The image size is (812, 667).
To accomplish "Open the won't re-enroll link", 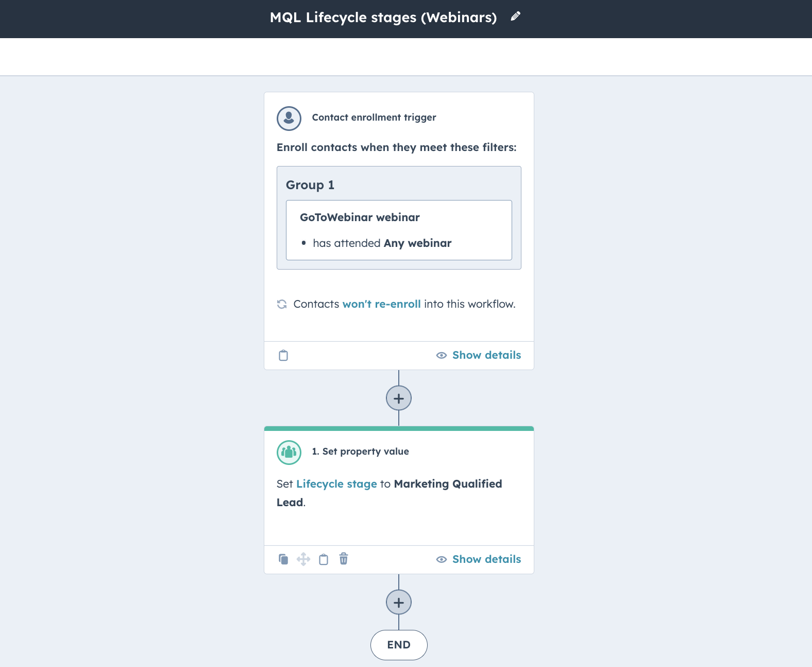I will point(382,304).
